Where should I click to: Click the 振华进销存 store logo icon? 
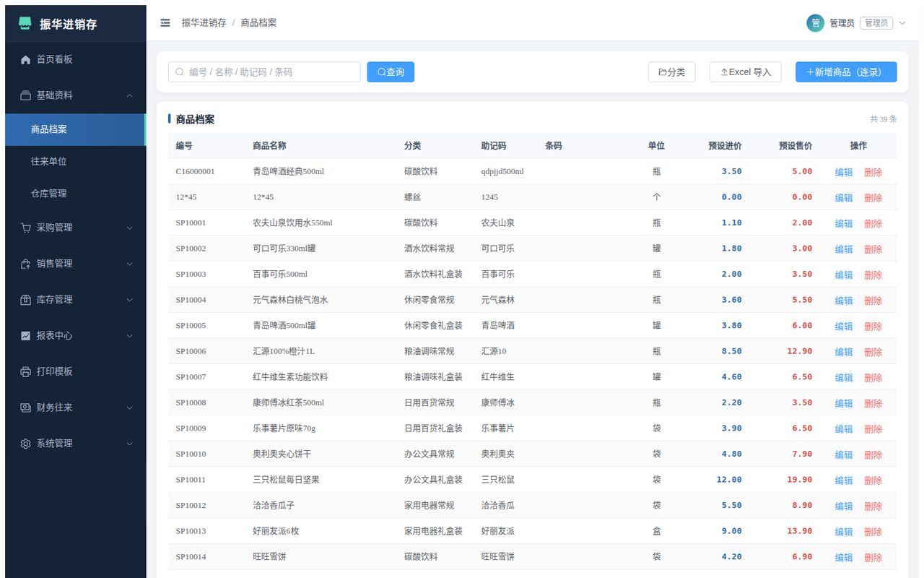[25, 24]
